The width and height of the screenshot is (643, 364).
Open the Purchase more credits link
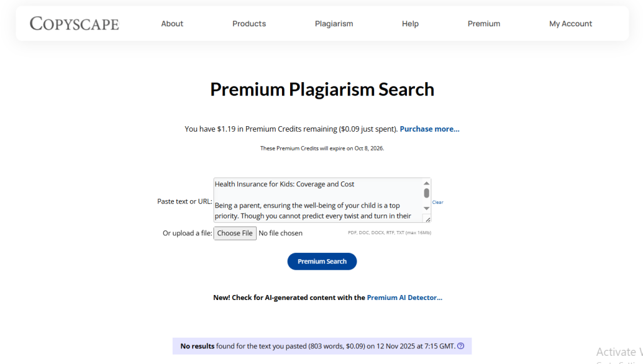coord(430,129)
